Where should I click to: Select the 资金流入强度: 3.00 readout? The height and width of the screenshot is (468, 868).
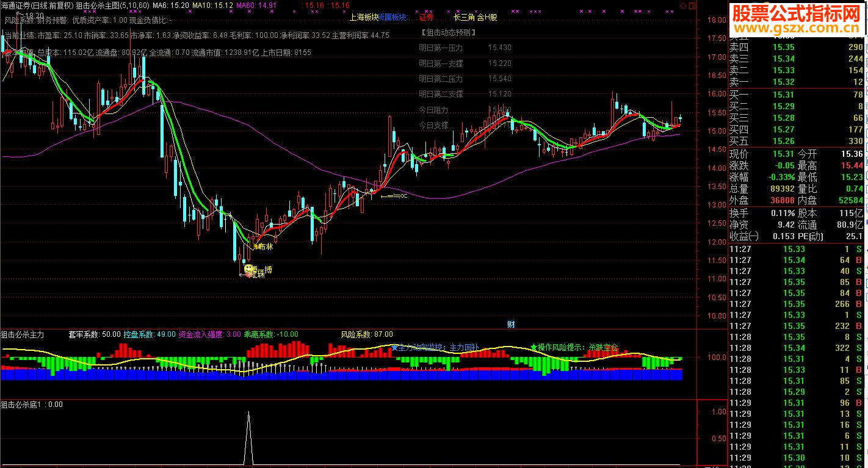[209, 334]
